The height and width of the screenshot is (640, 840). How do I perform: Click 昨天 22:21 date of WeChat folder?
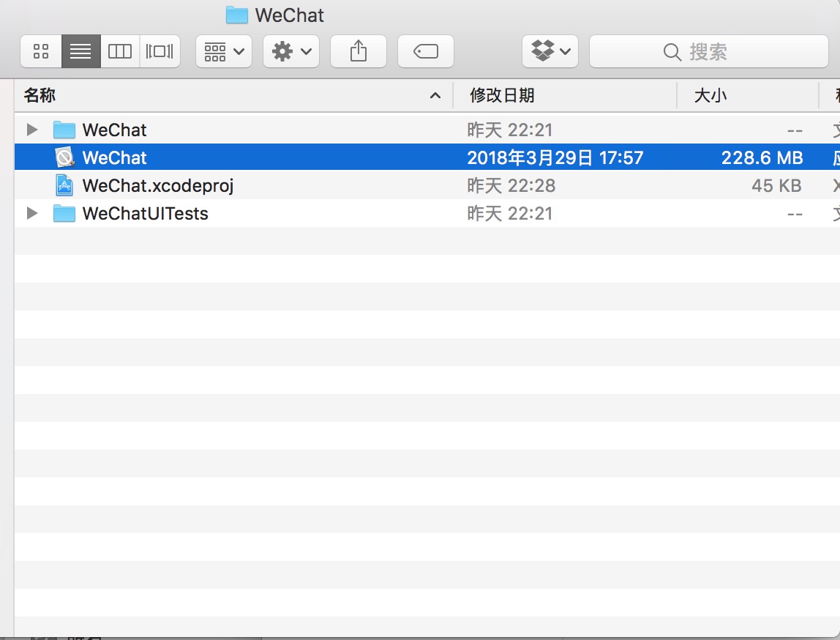(x=509, y=130)
